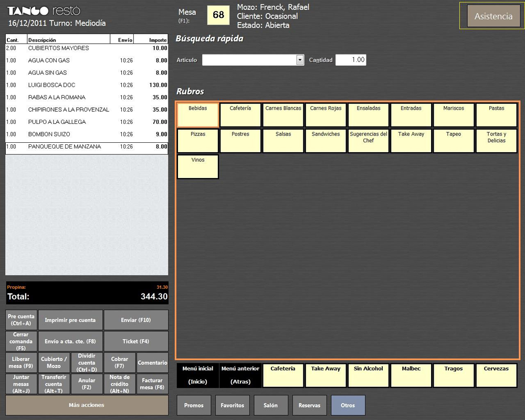The width and height of the screenshot is (525, 420).
Task: Click the Cubierto / Mozo button
Action: 54,362
